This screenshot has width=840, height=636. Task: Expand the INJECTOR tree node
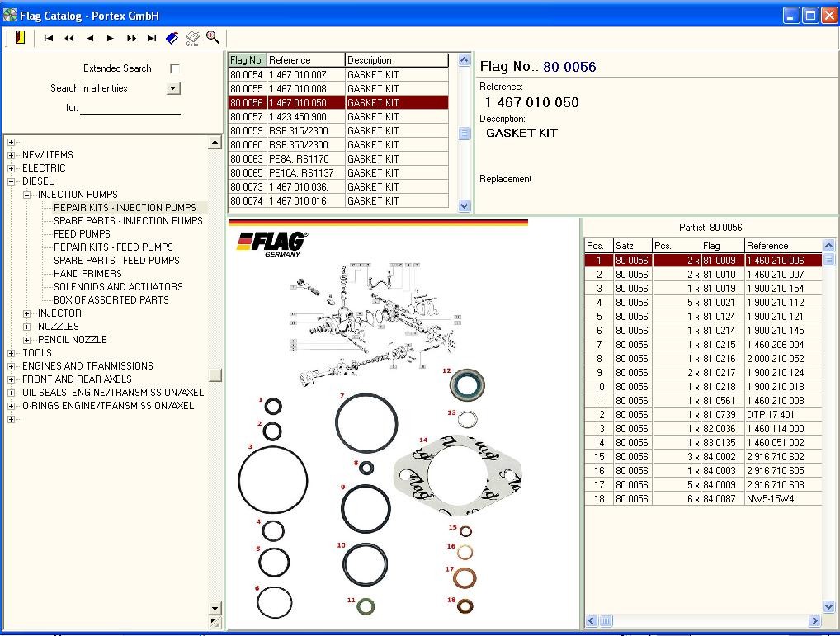(26, 313)
